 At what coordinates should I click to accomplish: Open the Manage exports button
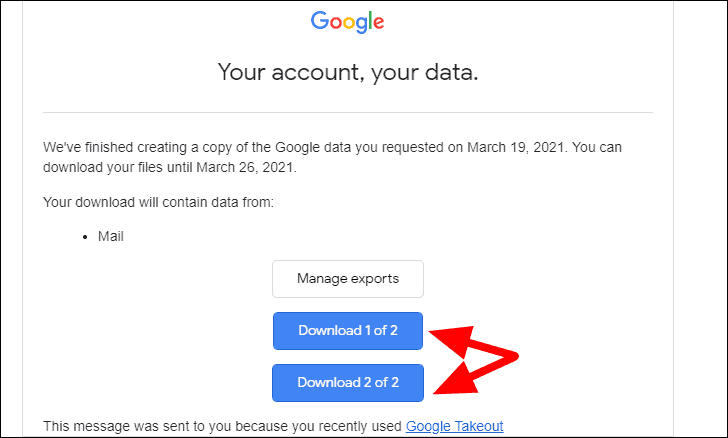coord(348,279)
